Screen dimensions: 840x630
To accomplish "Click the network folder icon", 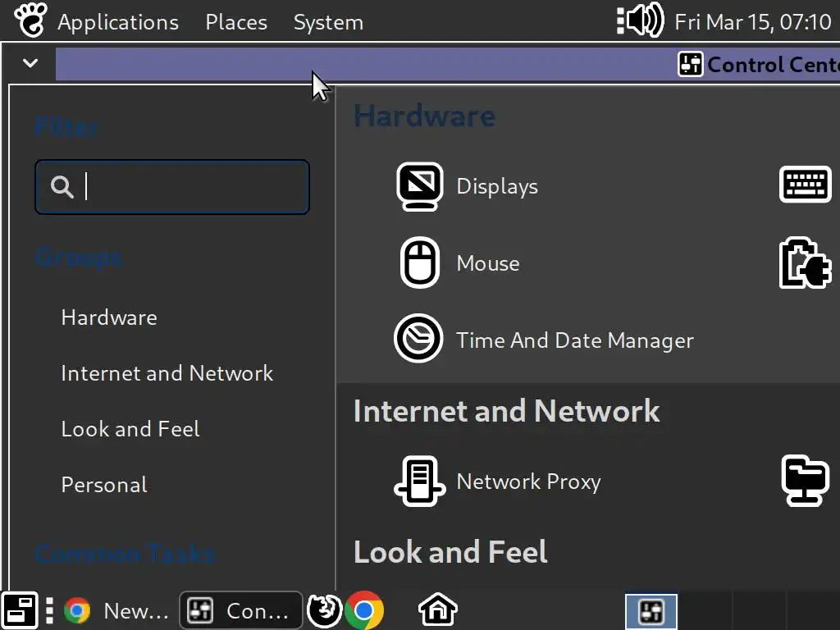I will point(805,482).
